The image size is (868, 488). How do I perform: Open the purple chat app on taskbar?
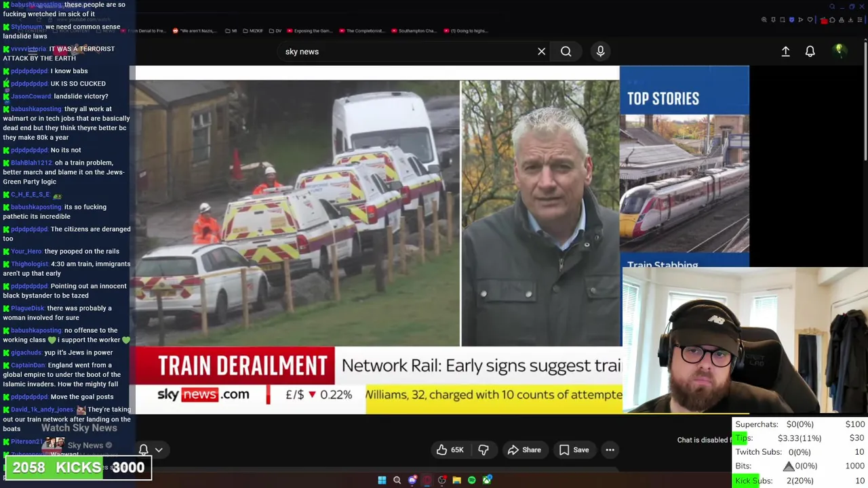pyautogui.click(x=412, y=481)
